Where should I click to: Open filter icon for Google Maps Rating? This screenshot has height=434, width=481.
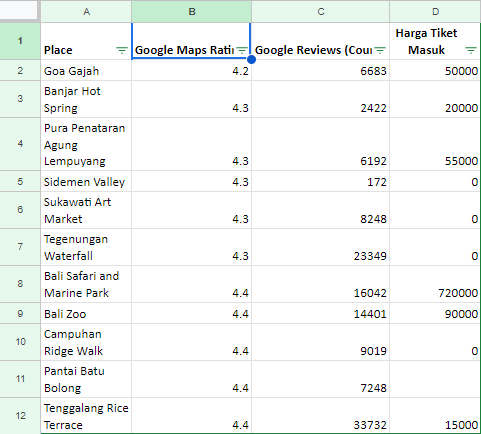242,50
